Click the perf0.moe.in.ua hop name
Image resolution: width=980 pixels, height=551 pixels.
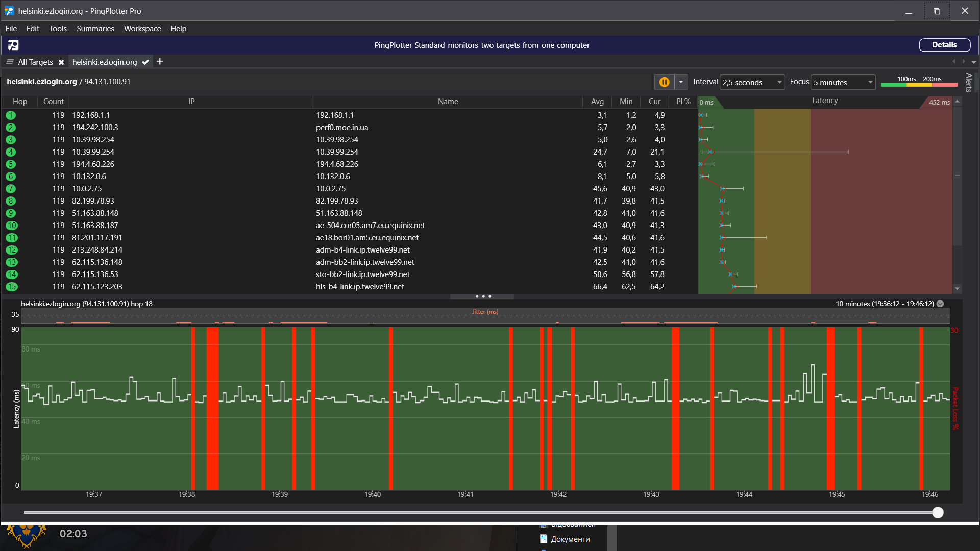tap(342, 128)
